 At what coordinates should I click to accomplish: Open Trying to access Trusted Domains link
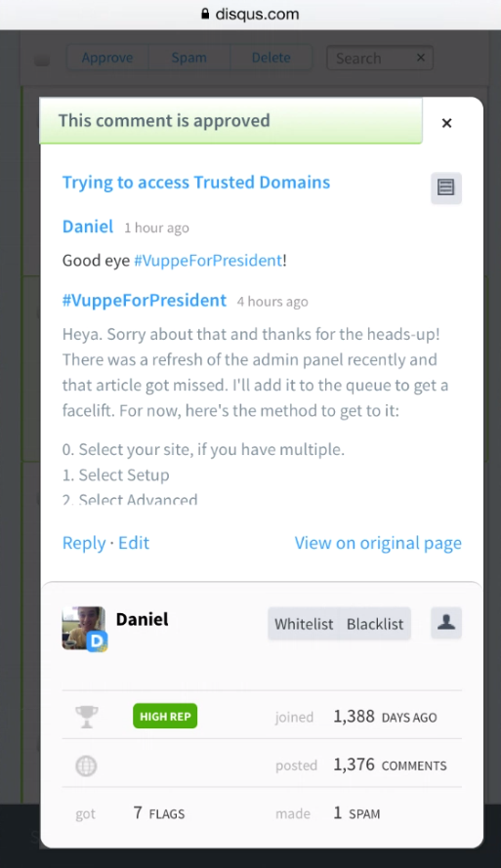(196, 183)
